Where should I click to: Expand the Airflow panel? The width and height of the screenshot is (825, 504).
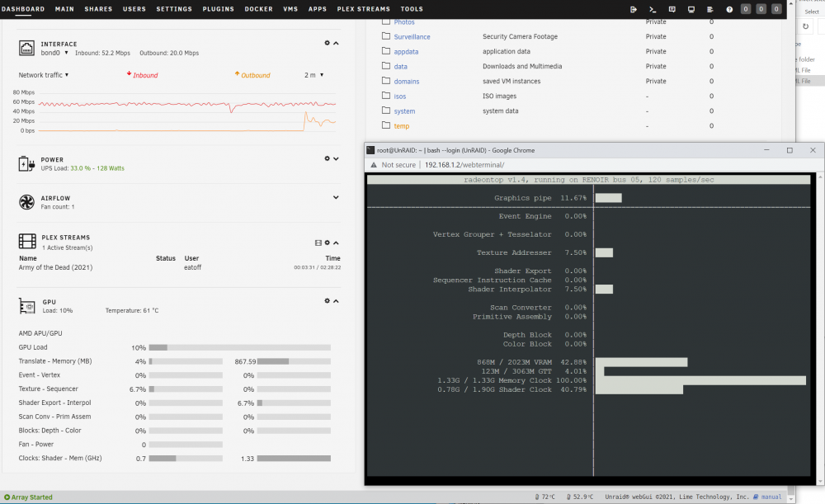(x=336, y=197)
